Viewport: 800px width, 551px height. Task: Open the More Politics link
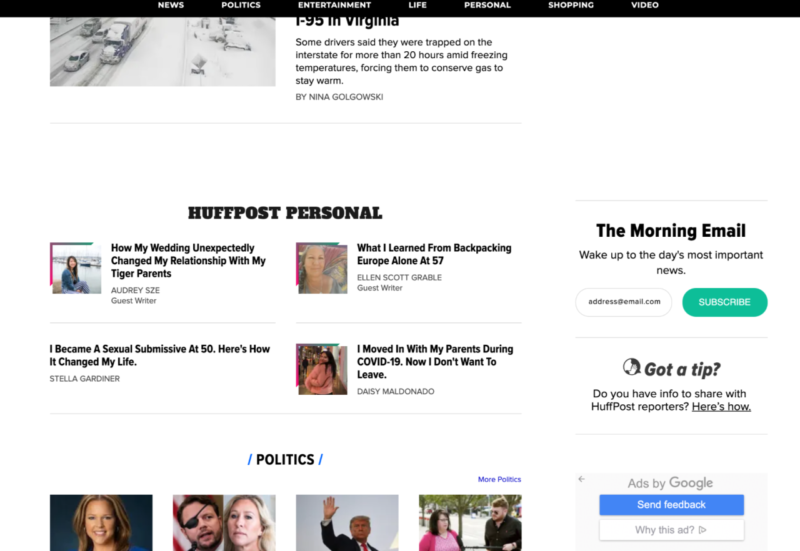tap(499, 479)
